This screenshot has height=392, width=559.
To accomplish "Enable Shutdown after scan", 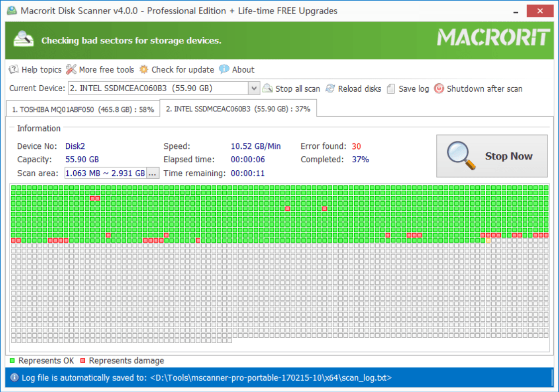I will click(484, 89).
